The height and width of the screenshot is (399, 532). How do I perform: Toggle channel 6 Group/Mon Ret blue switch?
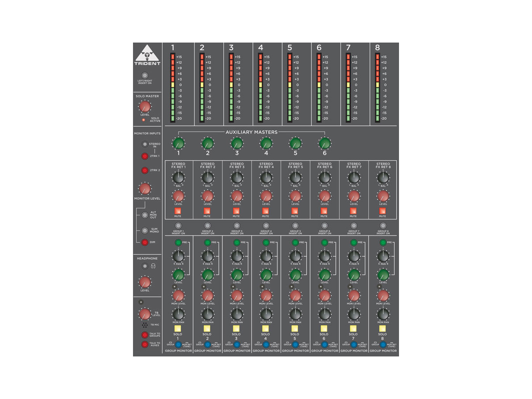click(324, 344)
